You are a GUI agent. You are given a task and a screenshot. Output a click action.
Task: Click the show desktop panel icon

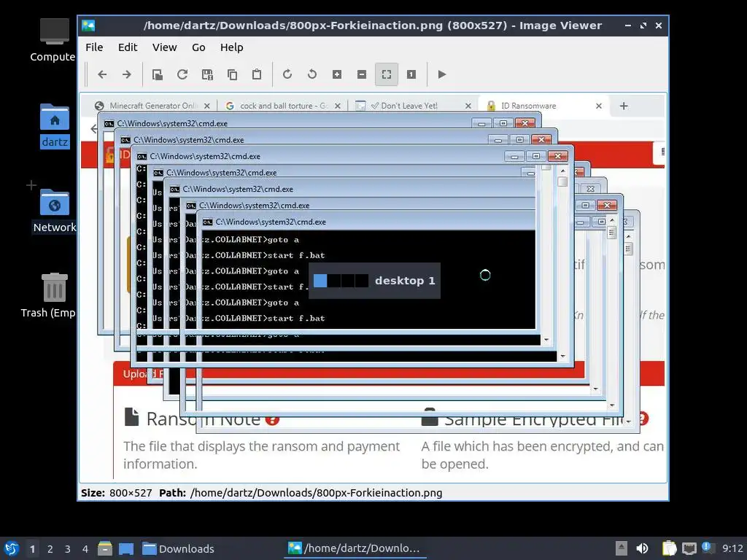[x=126, y=548]
